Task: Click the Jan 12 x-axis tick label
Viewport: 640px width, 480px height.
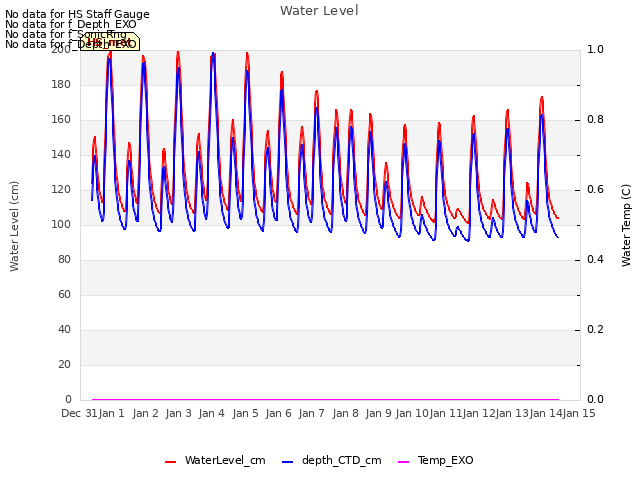Action: 479,413
